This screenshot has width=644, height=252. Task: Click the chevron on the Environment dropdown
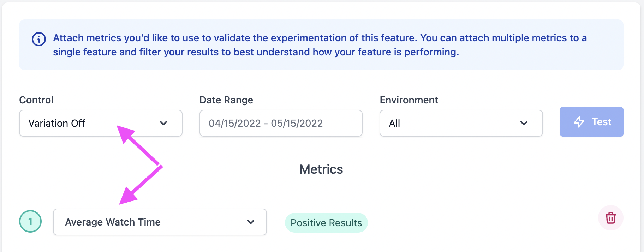click(524, 123)
